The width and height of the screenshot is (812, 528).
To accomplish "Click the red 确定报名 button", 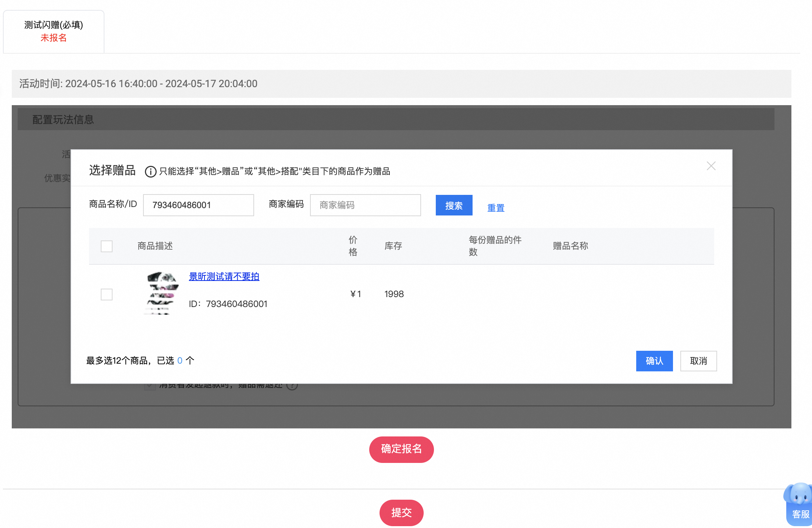I will coord(401,449).
